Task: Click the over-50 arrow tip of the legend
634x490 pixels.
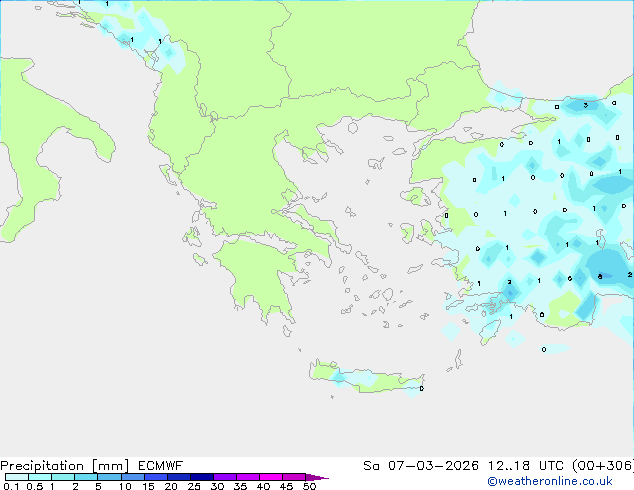Action: [x=317, y=478]
